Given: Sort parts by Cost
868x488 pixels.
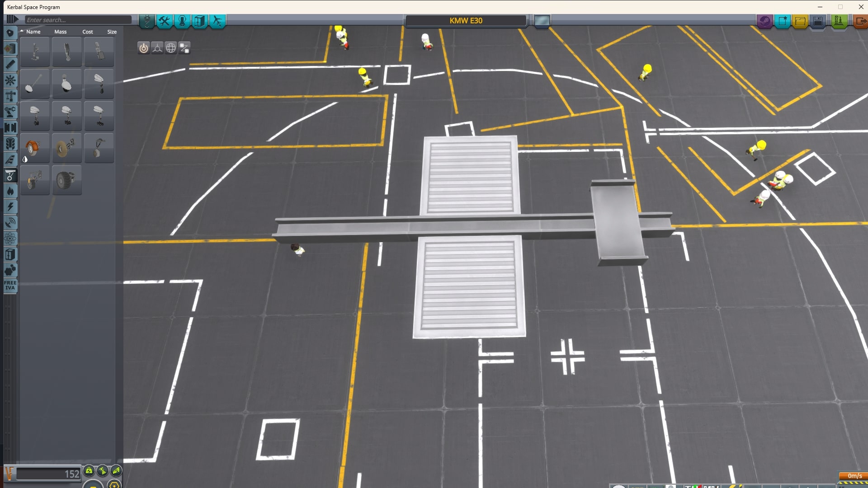Looking at the screenshot, I should click(88, 32).
